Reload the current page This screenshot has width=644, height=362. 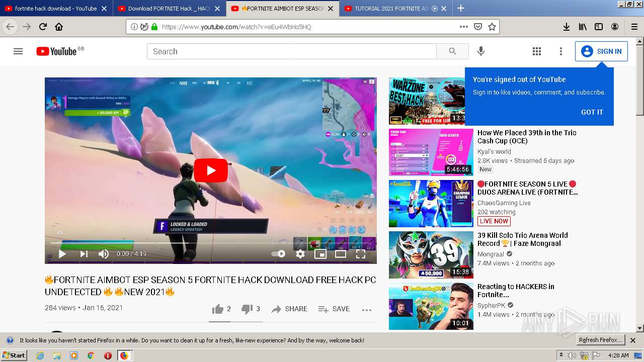click(43, 27)
